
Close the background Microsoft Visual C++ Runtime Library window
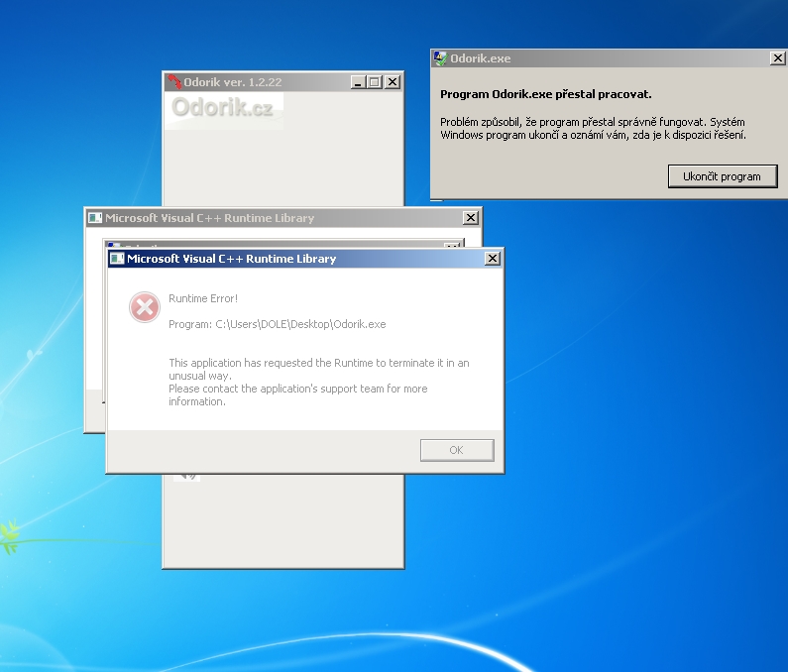(x=470, y=218)
